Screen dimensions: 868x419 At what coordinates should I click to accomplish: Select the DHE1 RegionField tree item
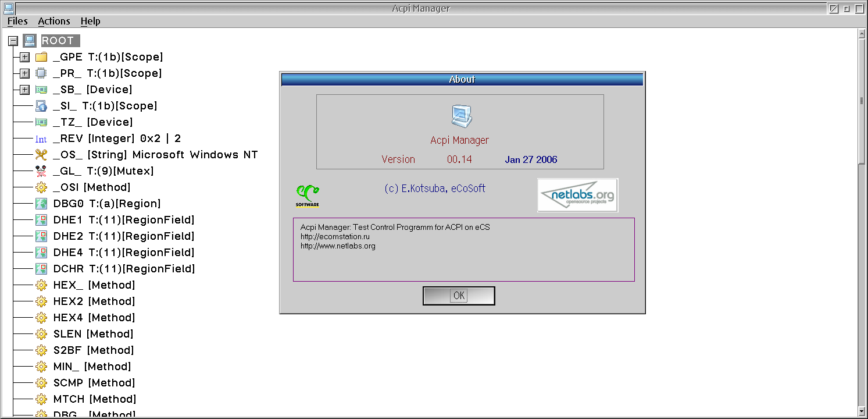tap(123, 220)
